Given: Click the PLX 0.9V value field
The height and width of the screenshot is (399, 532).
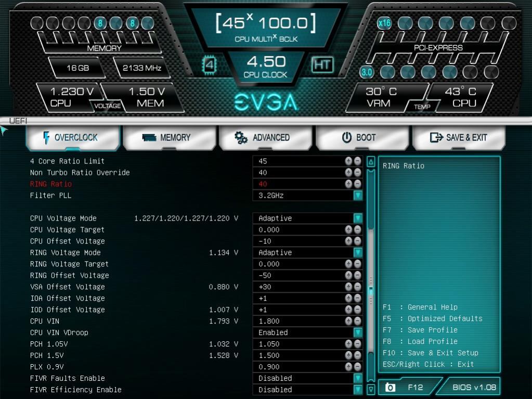Looking at the screenshot, I should [308, 367].
